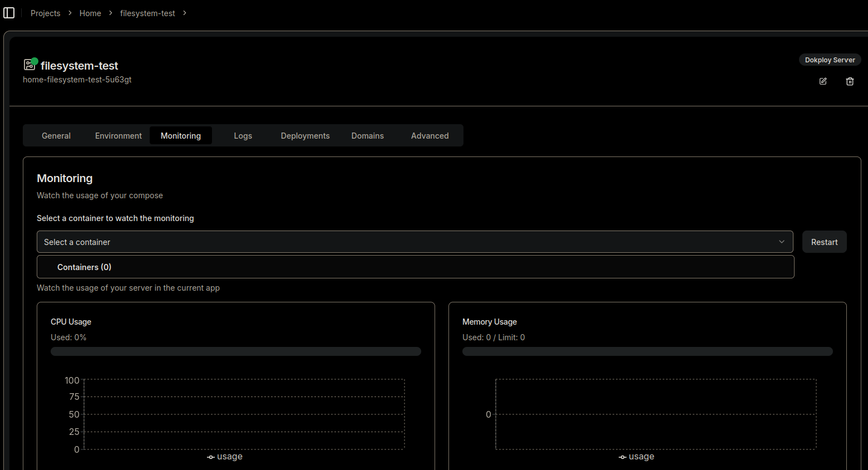868x470 pixels.
Task: Click the usage legend marker in CPU chart
Action: pyautogui.click(x=211, y=457)
